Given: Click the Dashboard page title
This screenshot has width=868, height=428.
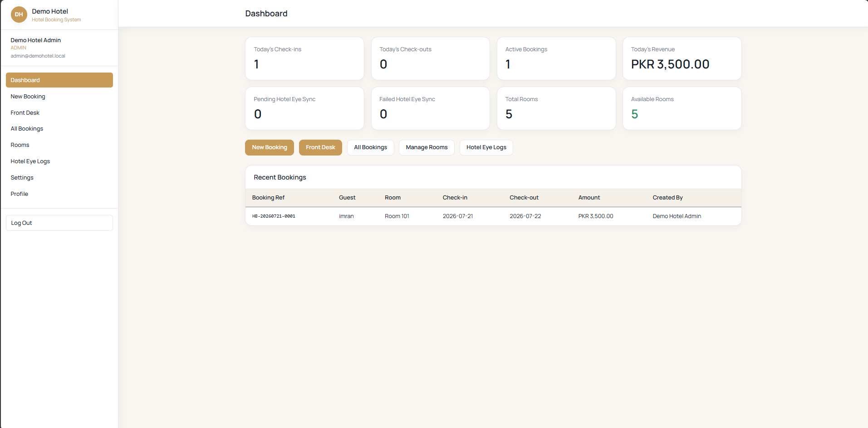Looking at the screenshot, I should [266, 14].
